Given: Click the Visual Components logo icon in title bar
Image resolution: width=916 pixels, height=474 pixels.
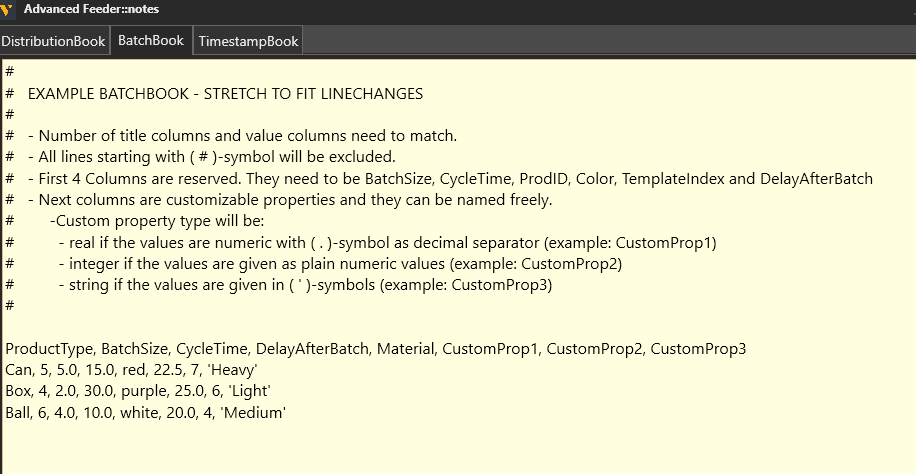Looking at the screenshot, I should coord(6,9).
